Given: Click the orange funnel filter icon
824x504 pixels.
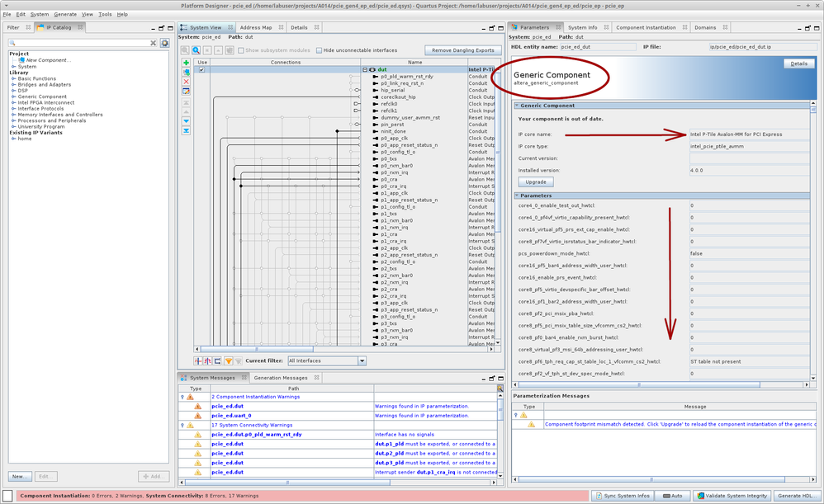Looking at the screenshot, I should [229, 361].
